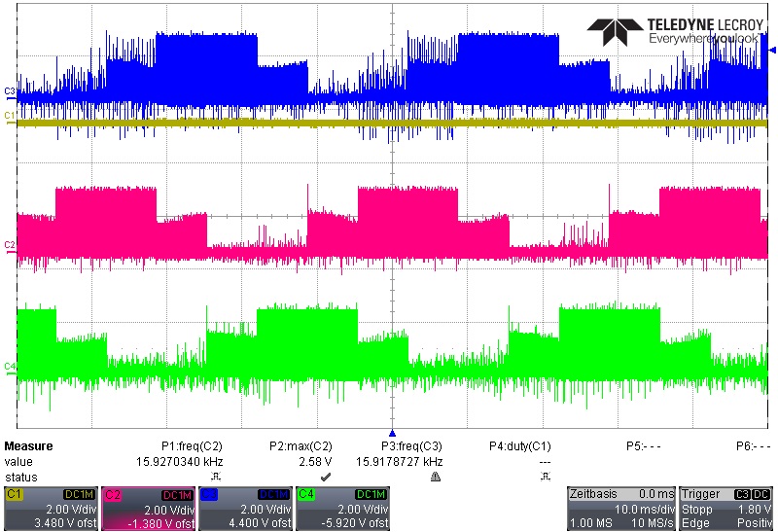Click the P3 value 15.9178727 kHz

pyautogui.click(x=399, y=462)
